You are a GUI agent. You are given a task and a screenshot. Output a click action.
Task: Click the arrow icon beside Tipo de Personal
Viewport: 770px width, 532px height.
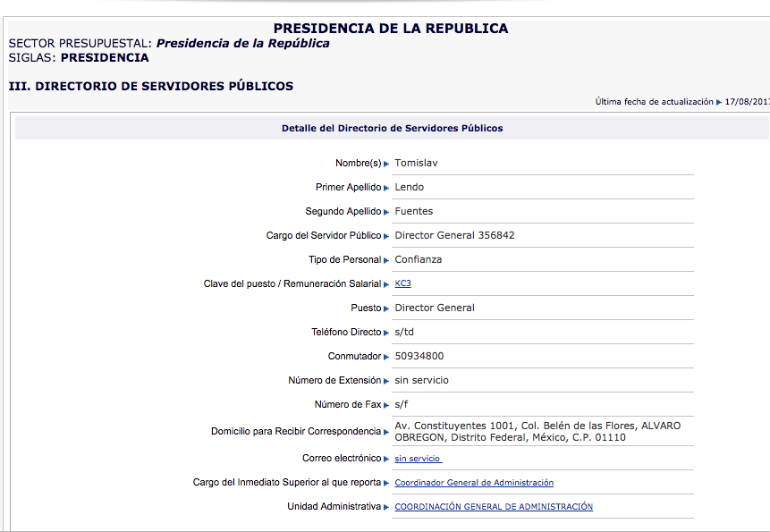tap(386, 260)
